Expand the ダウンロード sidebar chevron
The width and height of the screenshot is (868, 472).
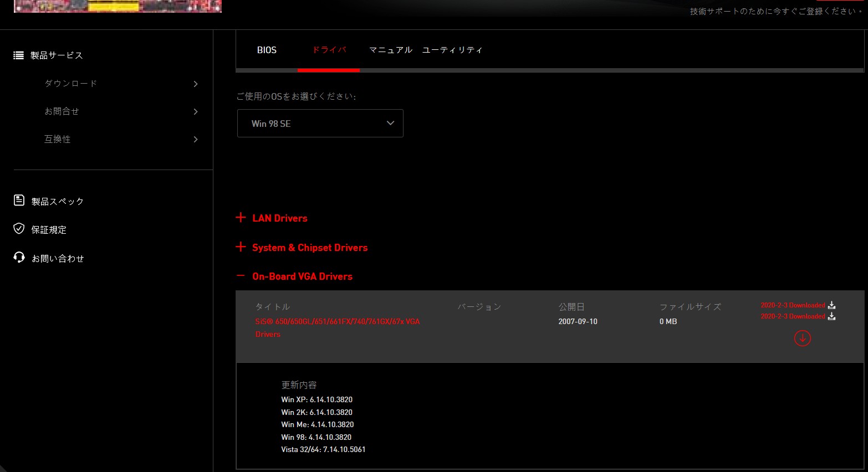coord(196,84)
